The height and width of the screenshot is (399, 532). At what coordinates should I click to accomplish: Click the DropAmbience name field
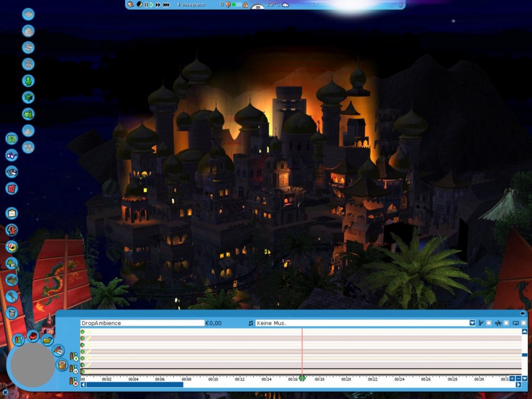pyautogui.click(x=142, y=323)
